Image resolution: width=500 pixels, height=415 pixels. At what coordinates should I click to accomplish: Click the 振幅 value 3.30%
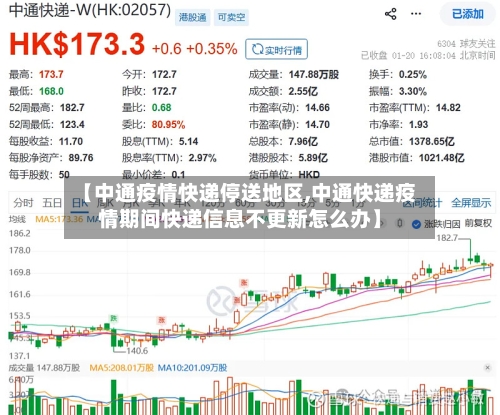tap(413, 91)
